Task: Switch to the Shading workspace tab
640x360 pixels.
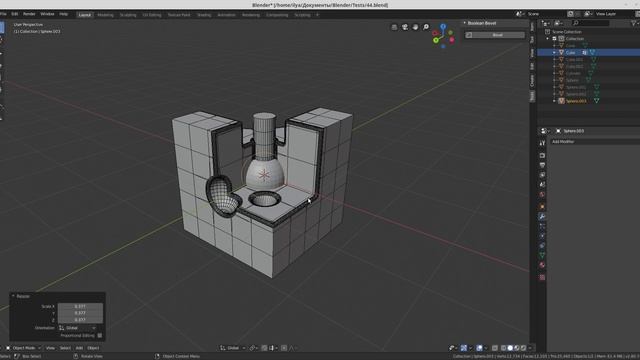Action: point(204,15)
